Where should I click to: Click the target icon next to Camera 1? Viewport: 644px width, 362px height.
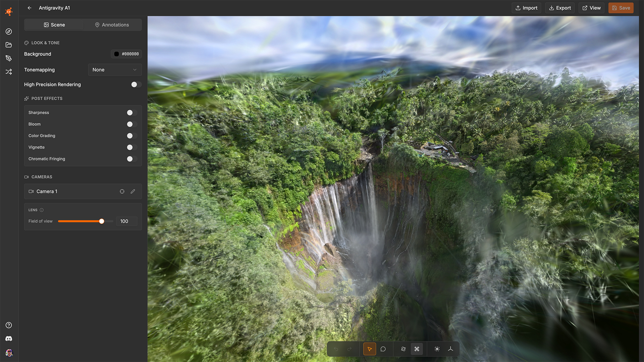pyautogui.click(x=122, y=191)
